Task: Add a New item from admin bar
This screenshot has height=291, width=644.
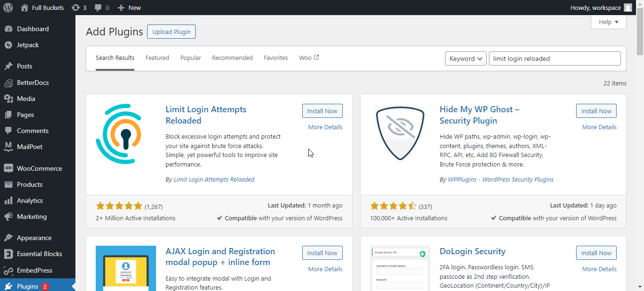Action: (x=129, y=8)
